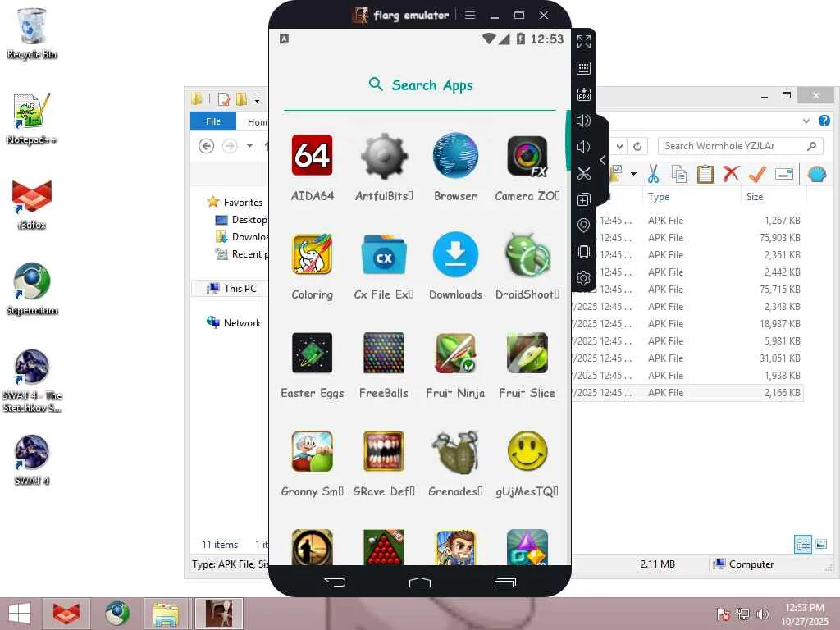Switch Explorer to large icons view
Viewport: 840px width, 630px height.
821,545
